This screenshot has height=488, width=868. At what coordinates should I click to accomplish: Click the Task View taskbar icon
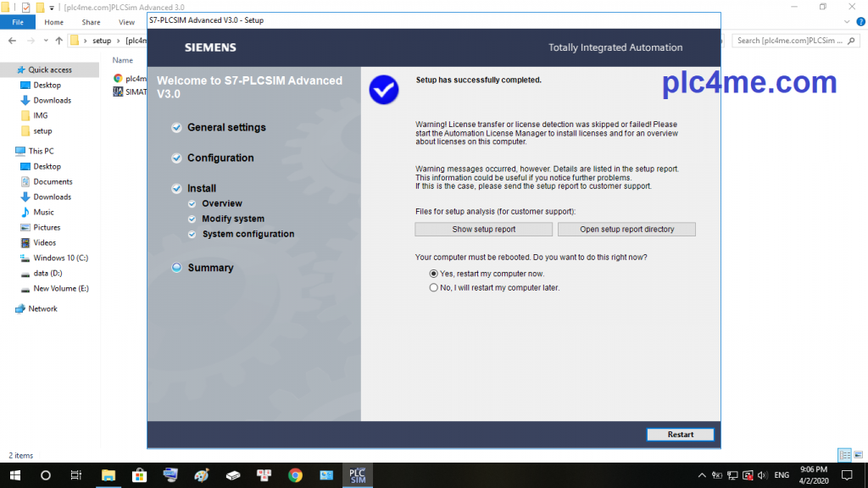click(x=76, y=475)
